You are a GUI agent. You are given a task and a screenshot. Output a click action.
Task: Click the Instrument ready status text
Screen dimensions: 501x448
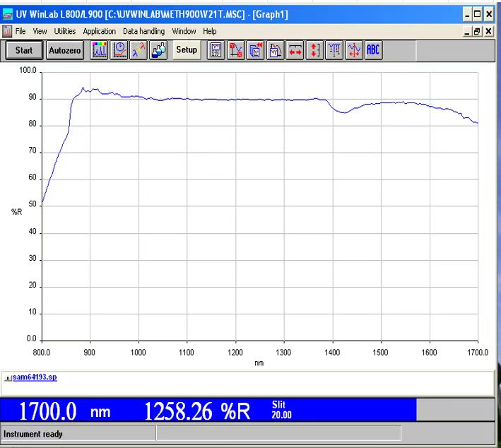point(33,434)
